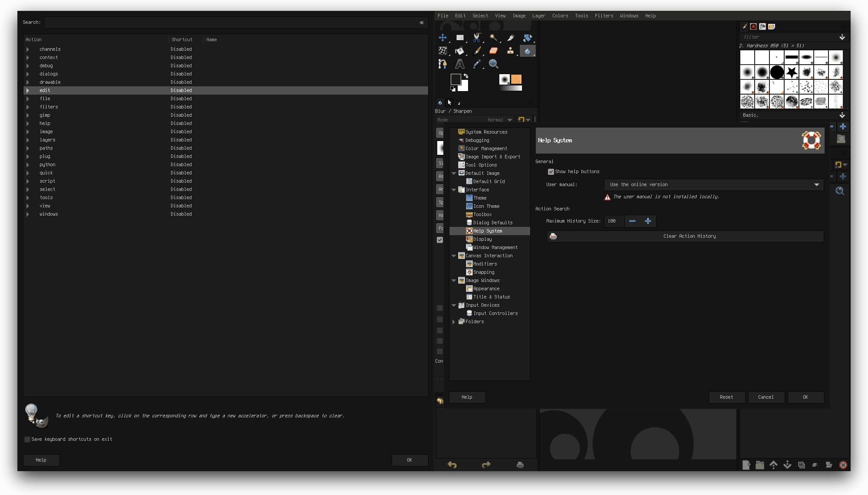Decrease Maximum History Size with minus
This screenshot has width=868, height=495.
point(632,221)
